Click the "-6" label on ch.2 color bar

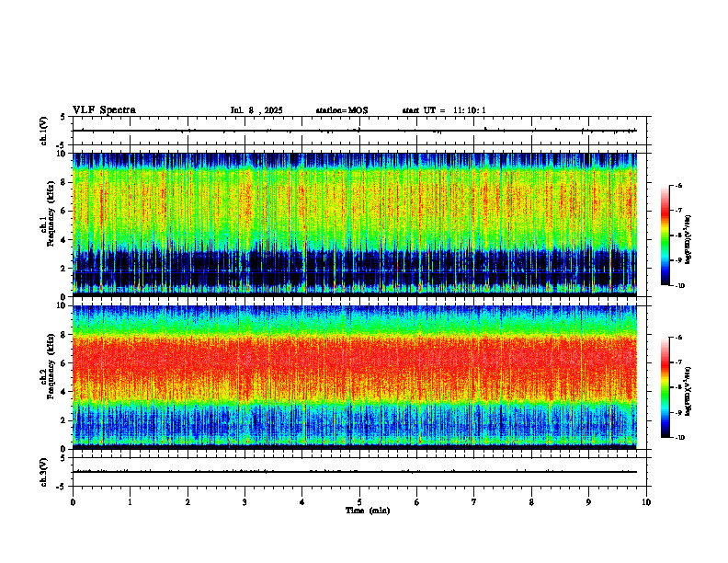click(679, 338)
